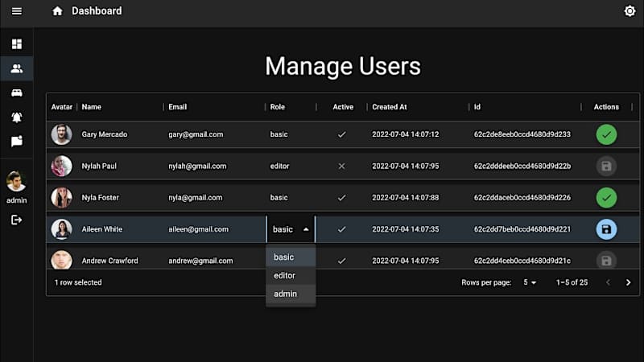644x362 pixels.
Task: Click green check action for Gary Mercado
Action: [x=606, y=134]
